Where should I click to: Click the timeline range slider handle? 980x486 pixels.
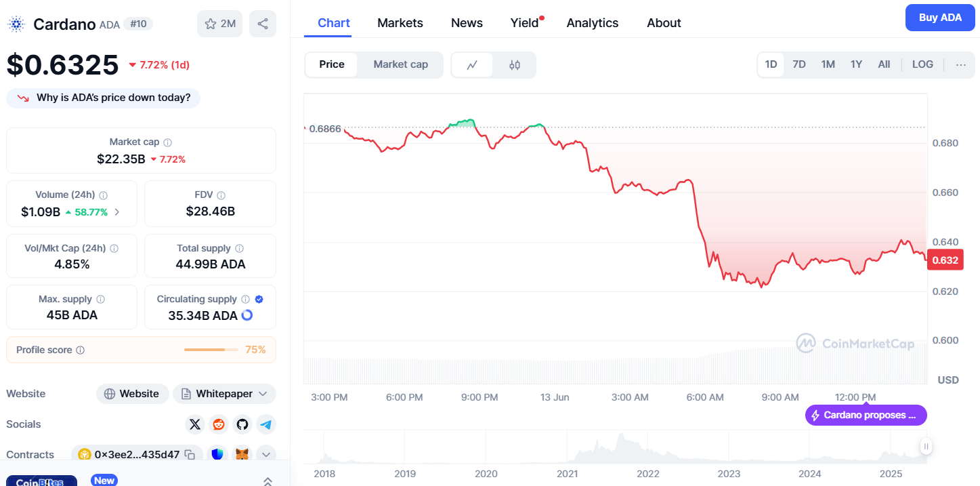point(926,446)
